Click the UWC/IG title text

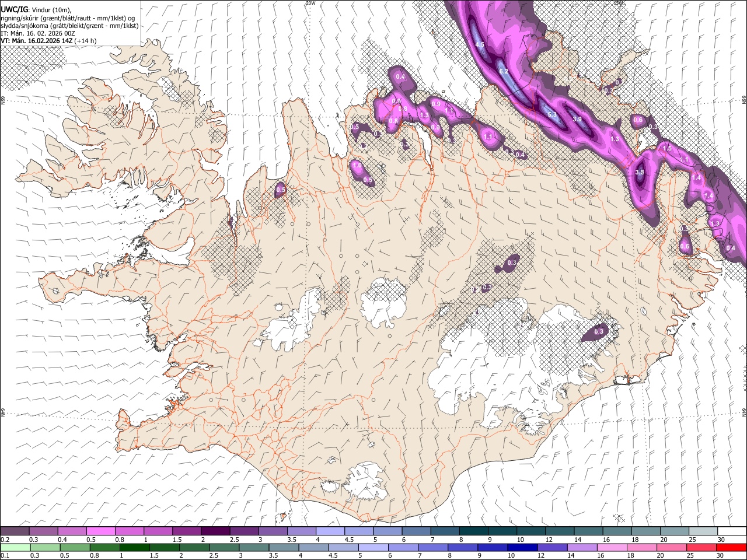(x=14, y=10)
